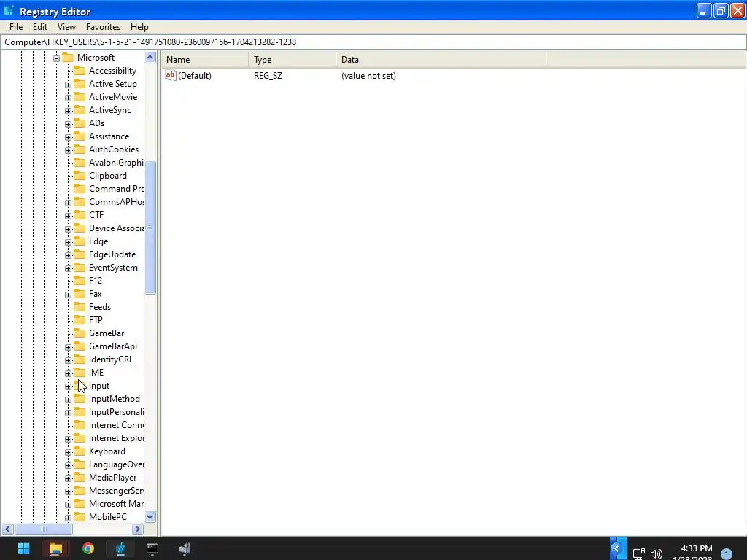Expand the CTF key
Viewport: 747px width, 560px height.
click(x=68, y=216)
